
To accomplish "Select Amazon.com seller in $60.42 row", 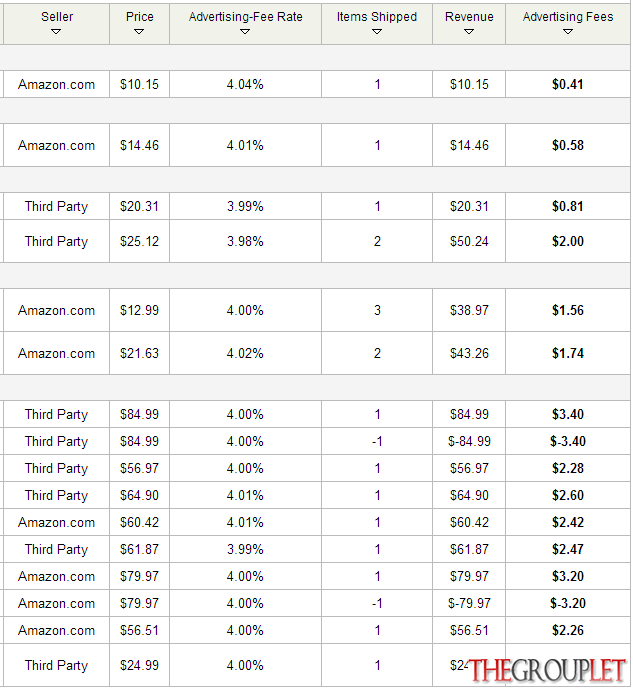I will click(x=56, y=522).
